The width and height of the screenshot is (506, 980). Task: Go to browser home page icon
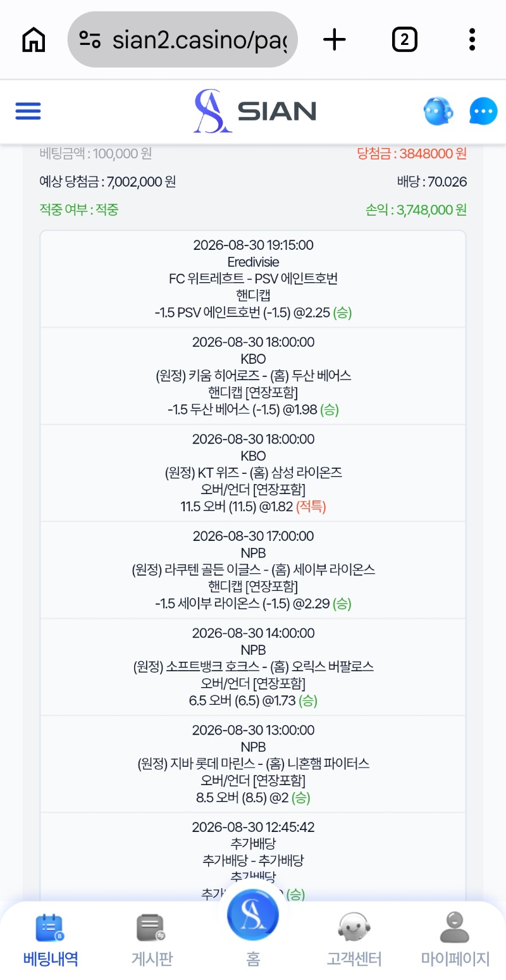[34, 40]
